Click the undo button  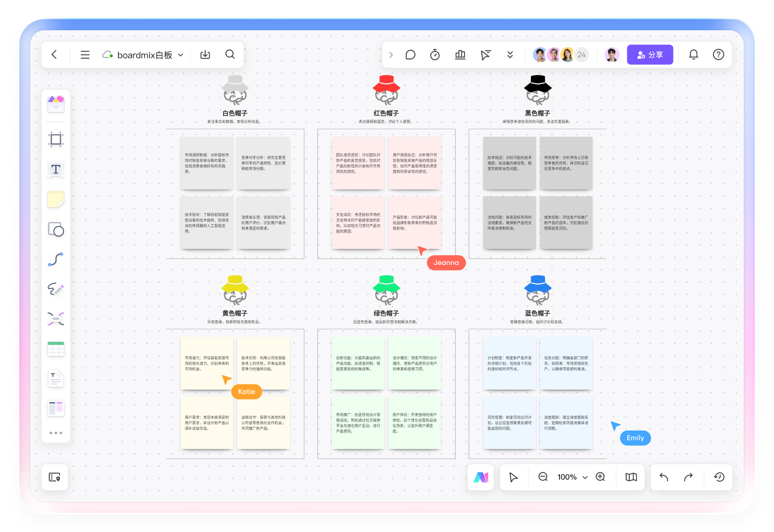(x=664, y=477)
